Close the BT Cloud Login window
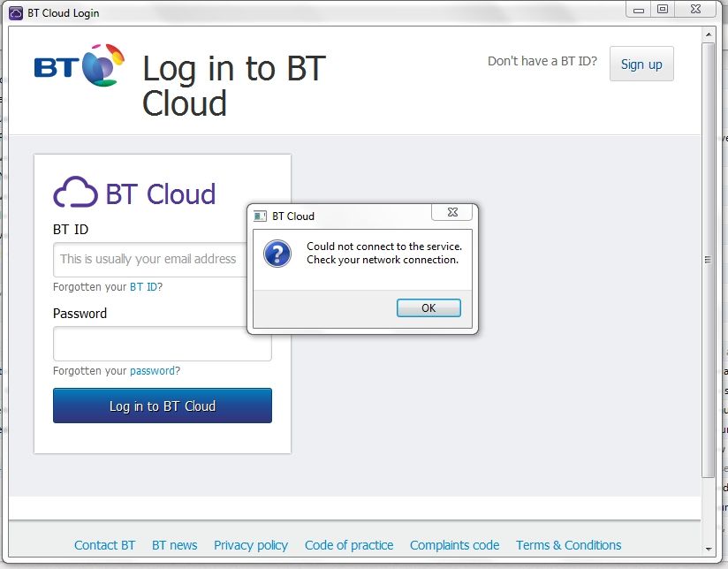728x569 pixels. tap(695, 10)
